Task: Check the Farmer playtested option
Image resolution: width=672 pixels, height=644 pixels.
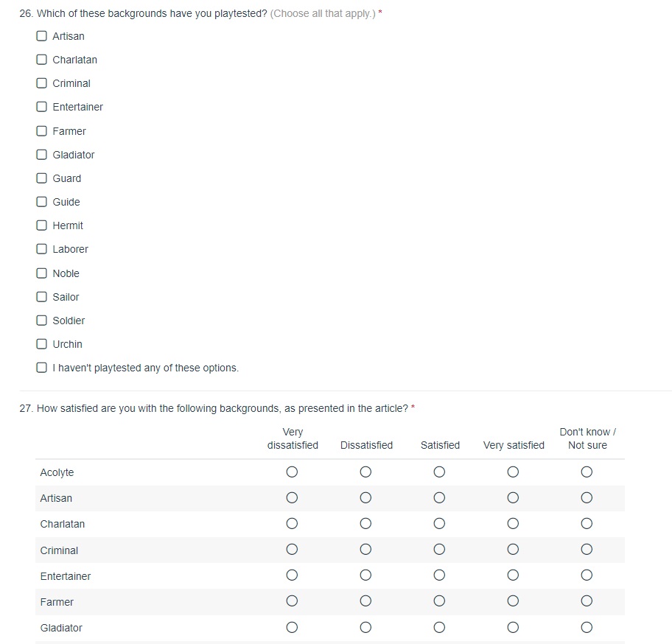Action: [42, 131]
